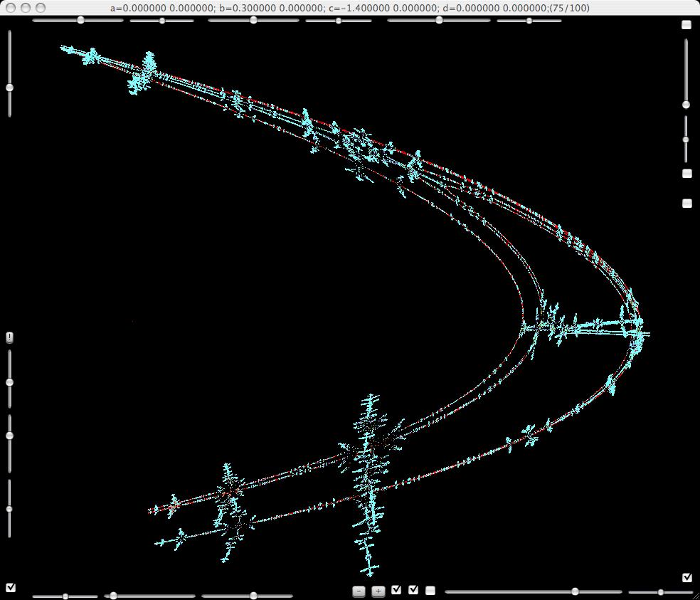Tick the upper of two middle right-edge checkboxes
Image resolution: width=700 pixels, height=600 pixels.
pos(687,174)
